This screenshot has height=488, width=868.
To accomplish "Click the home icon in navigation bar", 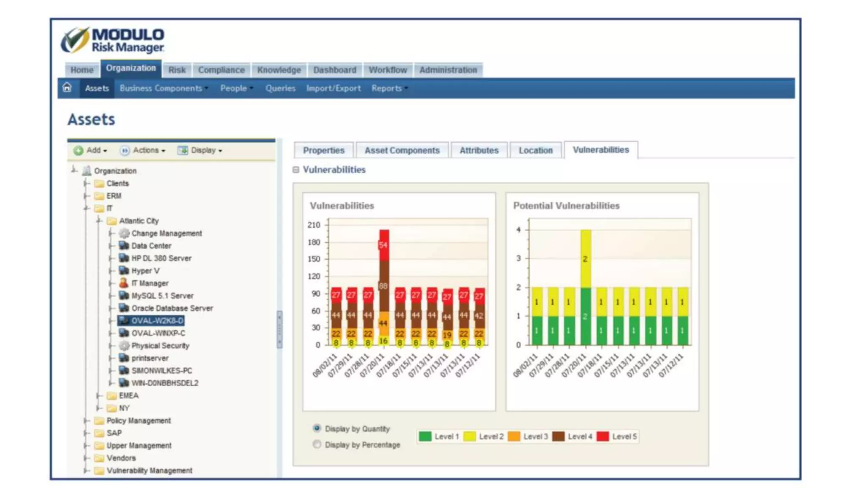I will [x=67, y=88].
